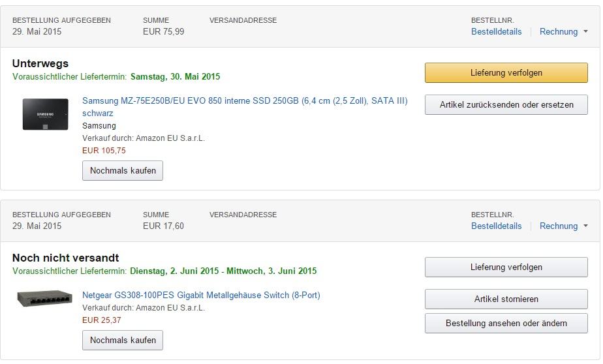Expand Rechnung dropdown for the second order
This screenshot has height=364, width=603.
point(563,226)
